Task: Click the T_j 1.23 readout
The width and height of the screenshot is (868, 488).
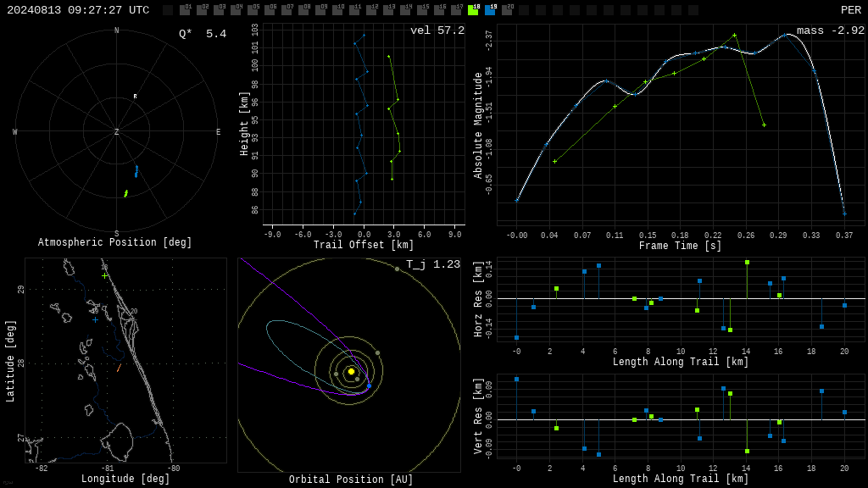Action: point(433,264)
